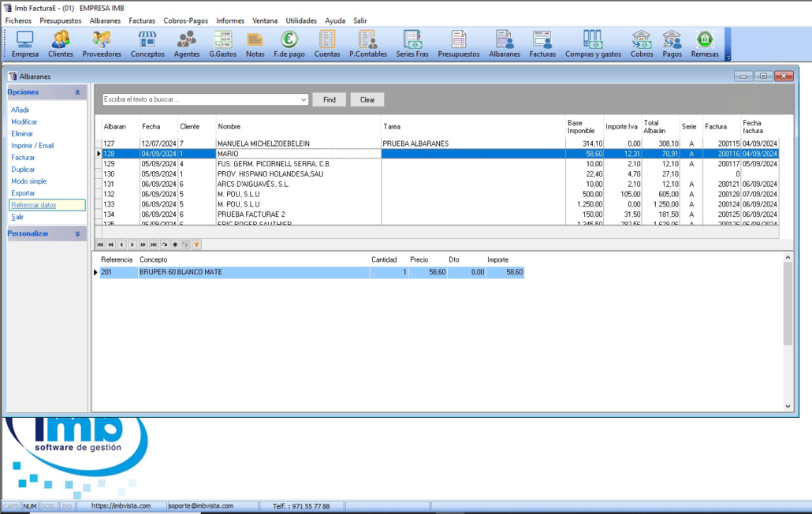Click the Find button

[330, 99]
